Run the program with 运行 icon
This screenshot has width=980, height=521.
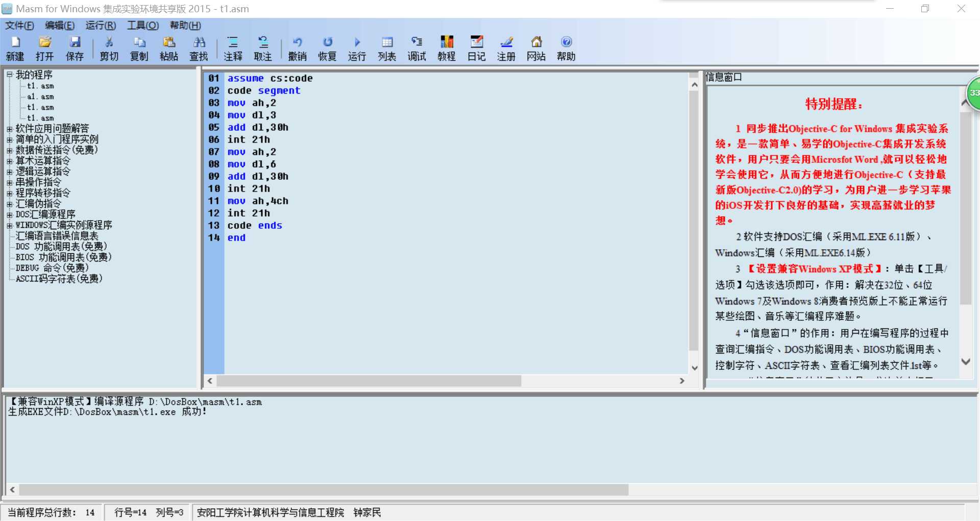(x=357, y=49)
